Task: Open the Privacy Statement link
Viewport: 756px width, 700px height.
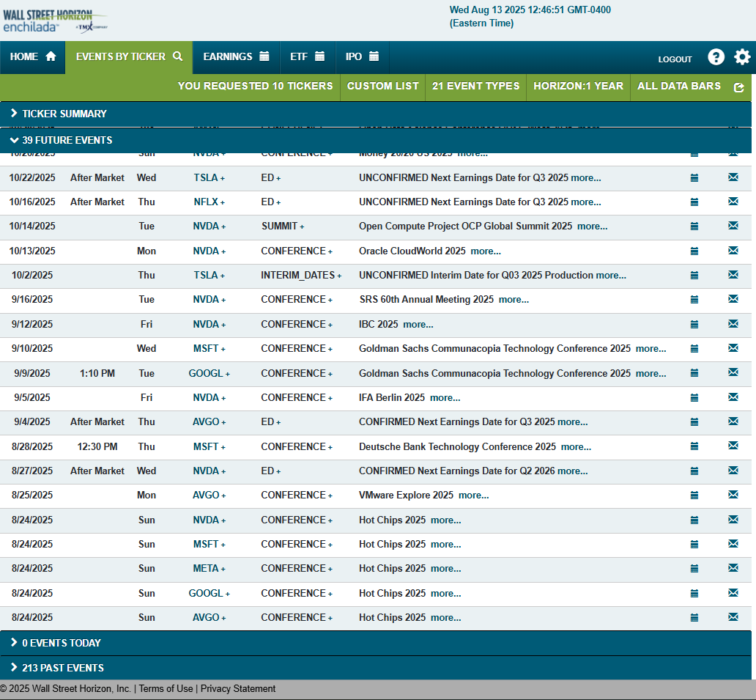Action: pyautogui.click(x=238, y=689)
